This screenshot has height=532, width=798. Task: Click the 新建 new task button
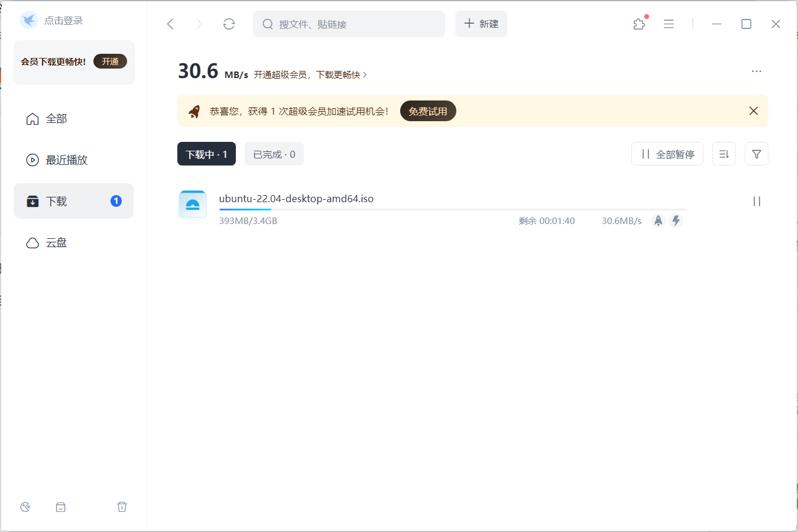[x=481, y=24]
